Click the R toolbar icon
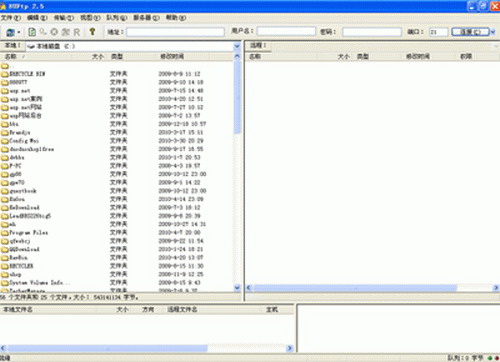 coord(77,32)
